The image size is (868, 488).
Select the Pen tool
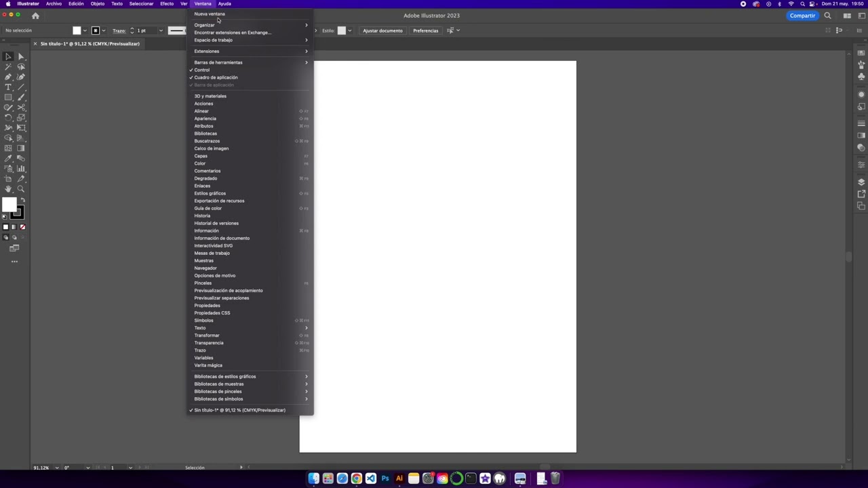click(x=8, y=77)
